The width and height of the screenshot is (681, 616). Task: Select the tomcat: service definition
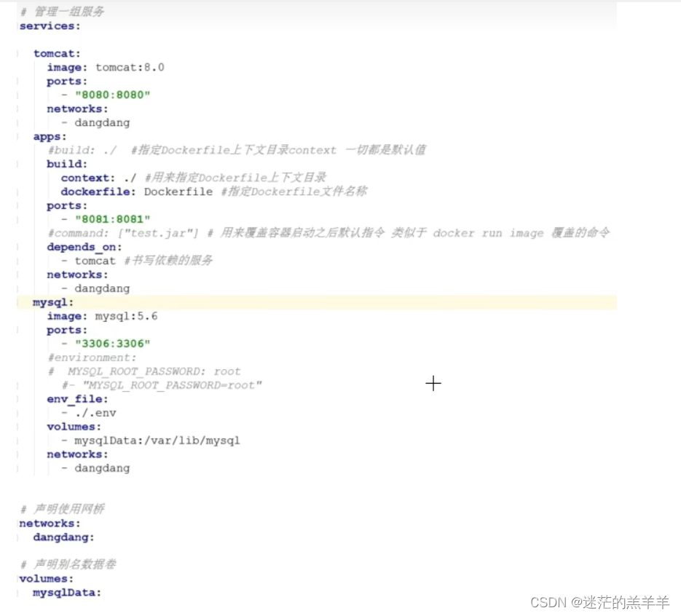pyautogui.click(x=55, y=53)
